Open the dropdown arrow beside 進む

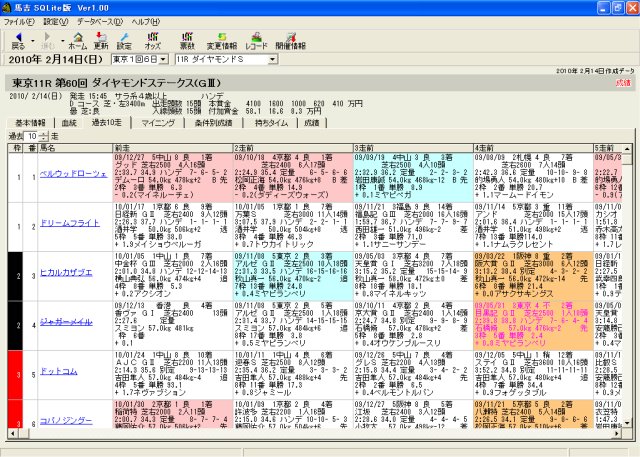point(62,41)
